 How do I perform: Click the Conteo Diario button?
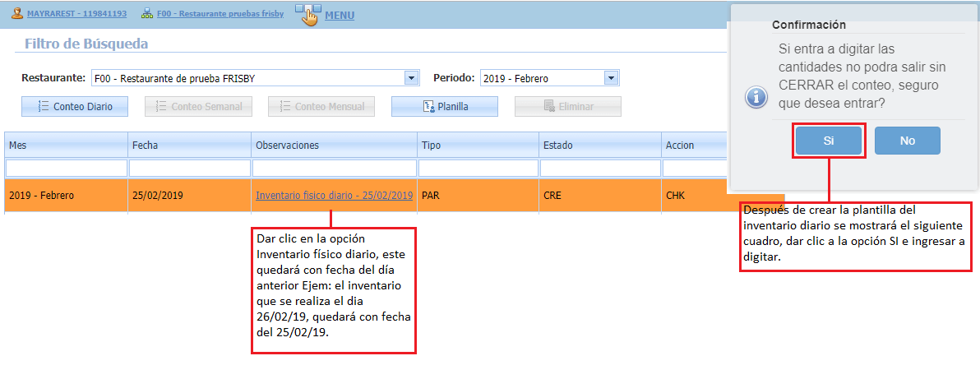click(x=75, y=106)
